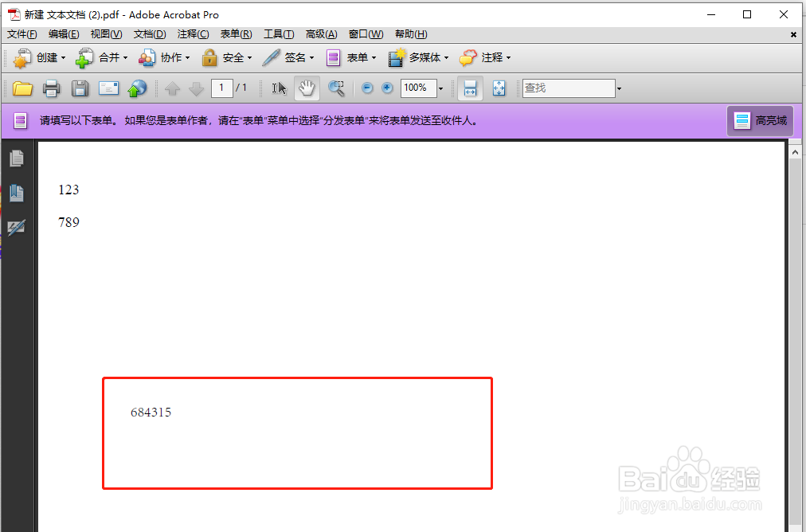This screenshot has height=532, width=806.
Task: Select the Marquee Zoom tool
Action: (x=336, y=88)
